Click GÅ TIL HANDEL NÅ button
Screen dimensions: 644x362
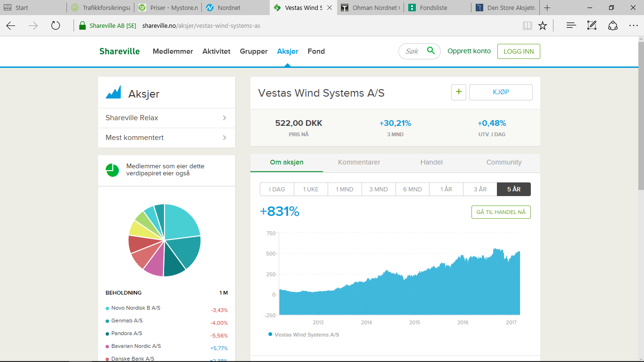click(x=501, y=212)
